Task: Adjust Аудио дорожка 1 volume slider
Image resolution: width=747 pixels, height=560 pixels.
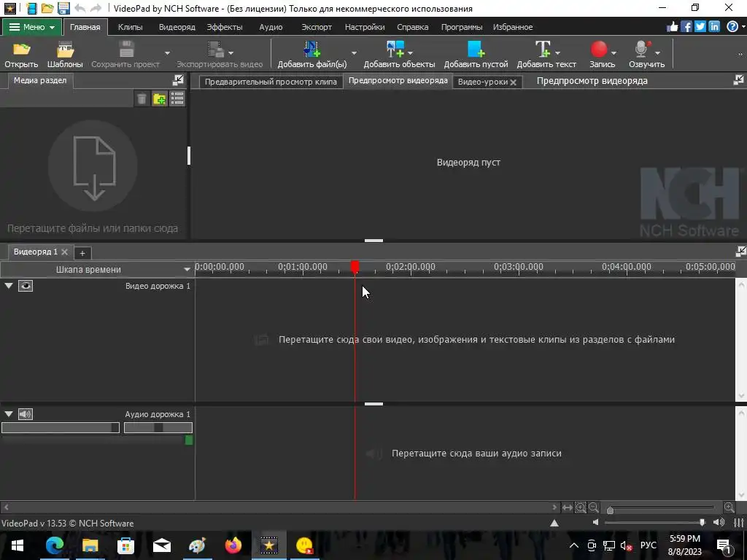Action: [61, 427]
